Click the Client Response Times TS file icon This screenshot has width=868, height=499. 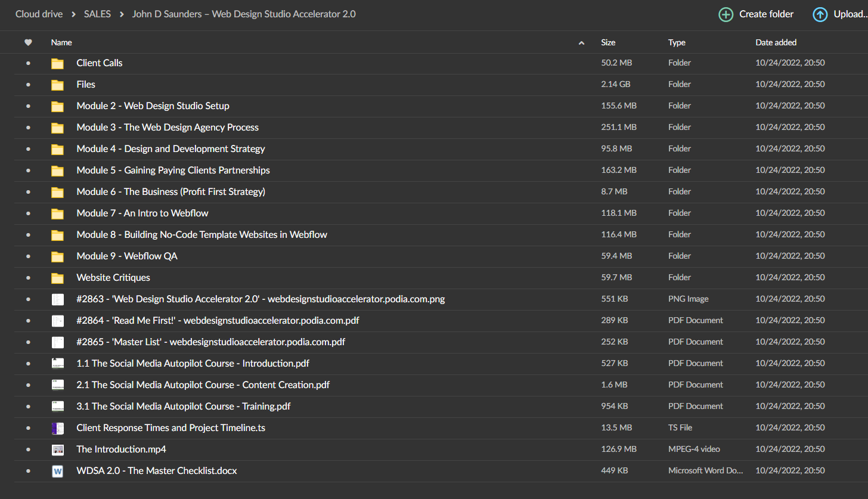tap(58, 428)
